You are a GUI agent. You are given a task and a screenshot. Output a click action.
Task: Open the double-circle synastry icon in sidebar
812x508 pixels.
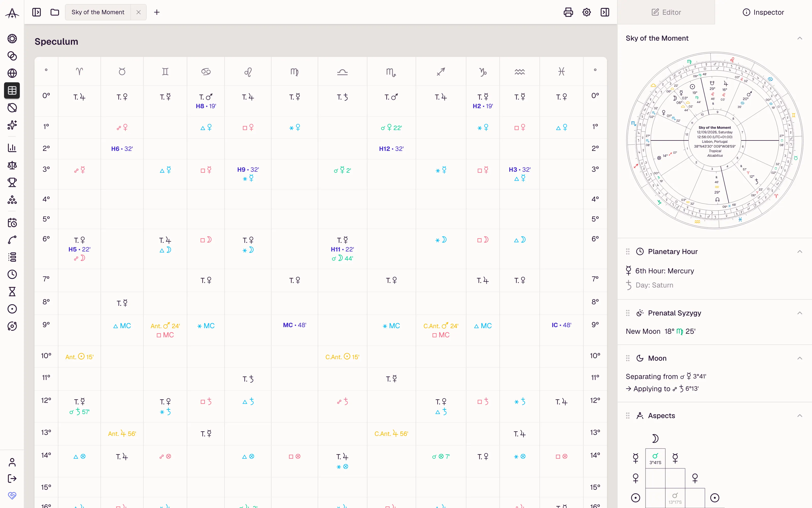tap(12, 56)
